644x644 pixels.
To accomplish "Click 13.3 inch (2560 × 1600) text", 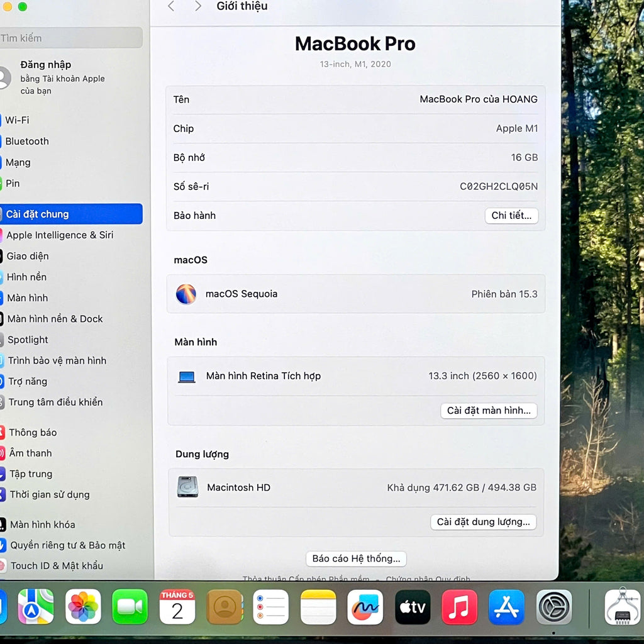I will pos(482,376).
